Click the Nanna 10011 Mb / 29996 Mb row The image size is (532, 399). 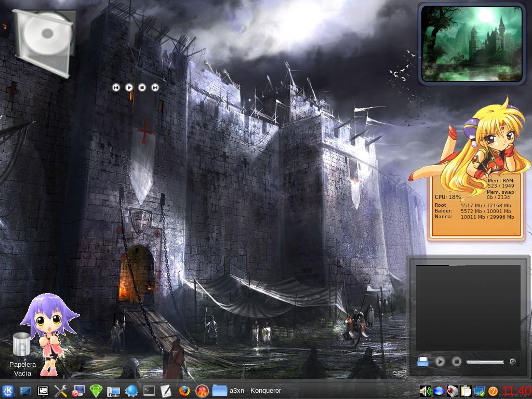pos(474,217)
